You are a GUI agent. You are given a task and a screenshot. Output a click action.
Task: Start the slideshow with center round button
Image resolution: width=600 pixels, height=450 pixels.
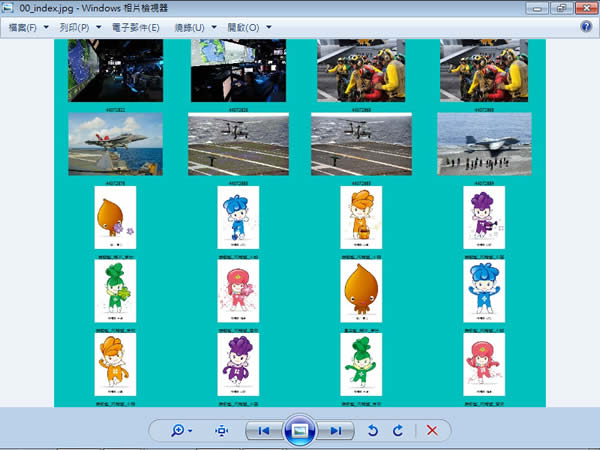pyautogui.click(x=300, y=430)
